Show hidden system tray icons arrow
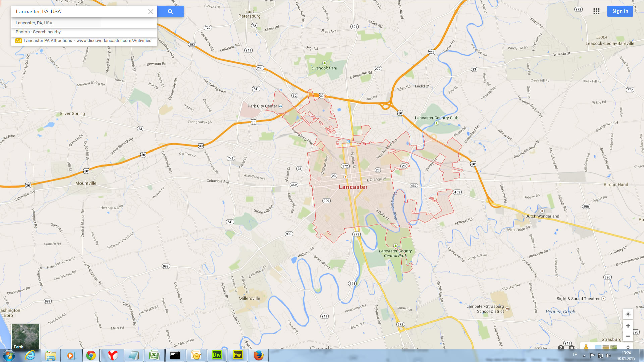The height and width of the screenshot is (362, 644). pyautogui.click(x=584, y=356)
